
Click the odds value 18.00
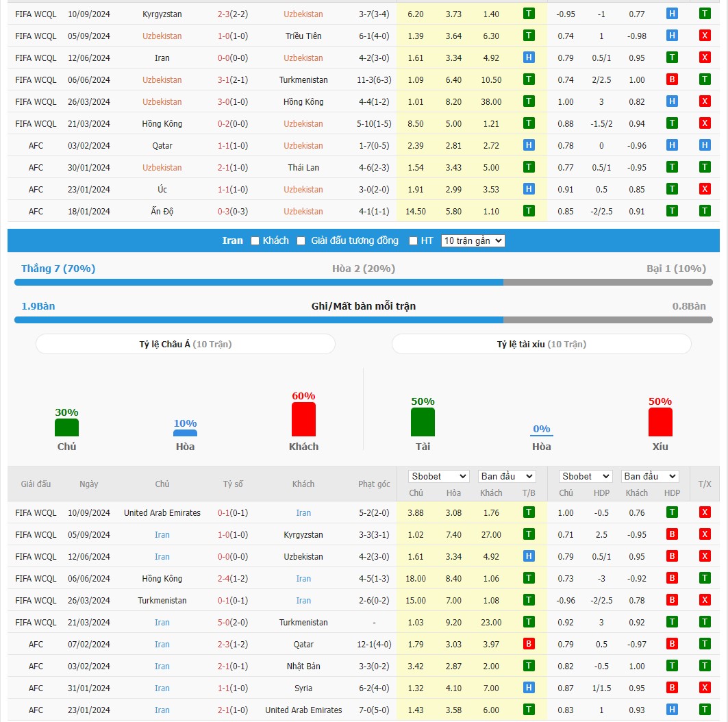pyautogui.click(x=416, y=579)
